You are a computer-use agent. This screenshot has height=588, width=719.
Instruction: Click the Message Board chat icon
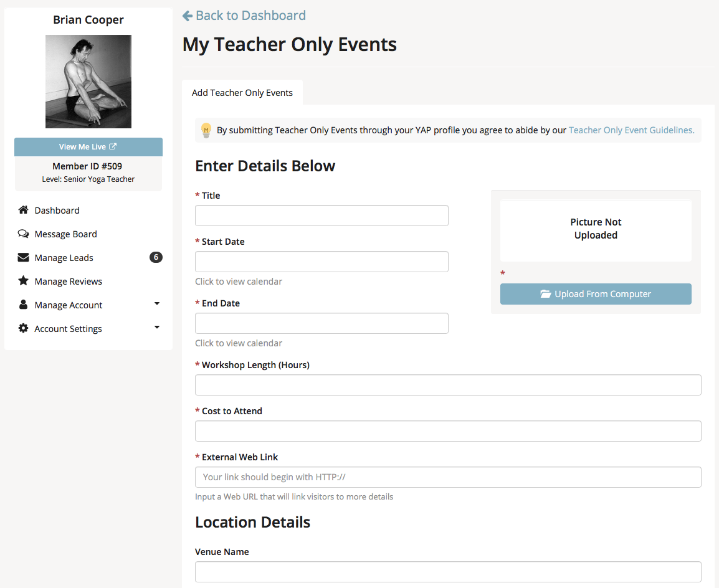point(23,234)
